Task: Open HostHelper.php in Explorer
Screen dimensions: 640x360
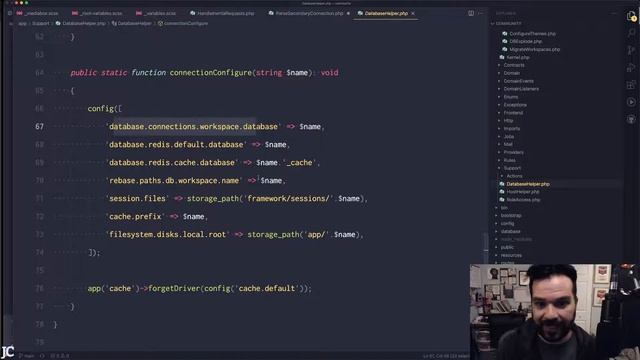Action: click(x=522, y=192)
